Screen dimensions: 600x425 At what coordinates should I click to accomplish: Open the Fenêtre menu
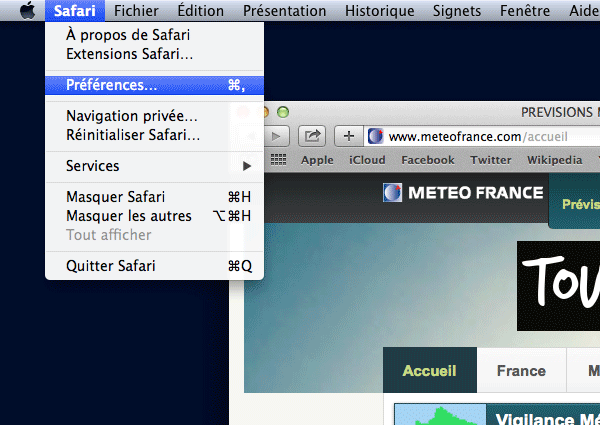point(525,11)
